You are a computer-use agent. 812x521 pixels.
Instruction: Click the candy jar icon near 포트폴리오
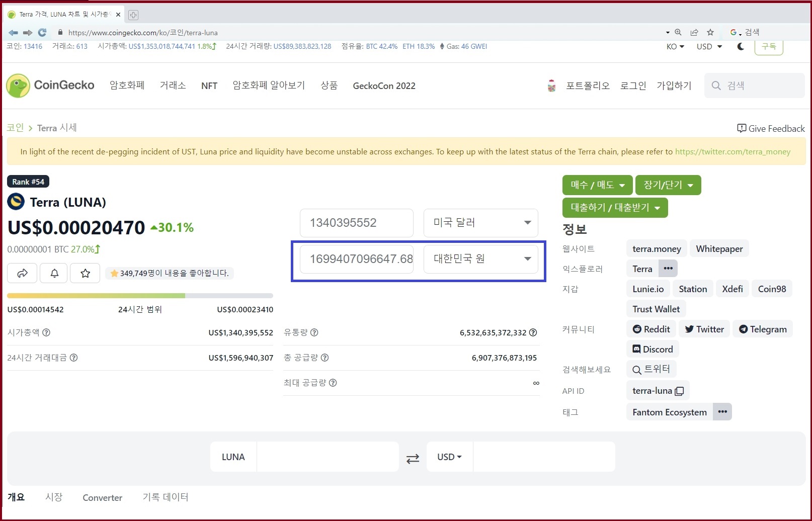[551, 86]
